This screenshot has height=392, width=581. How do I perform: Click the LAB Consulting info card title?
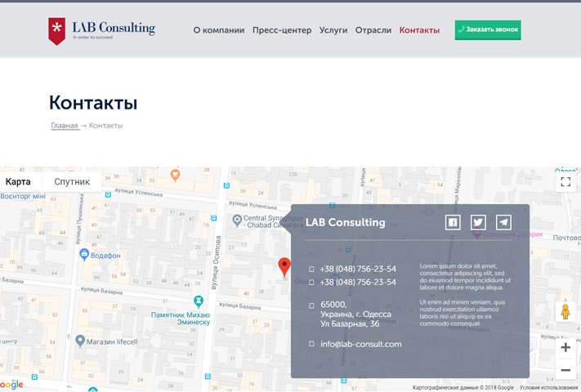pos(346,222)
